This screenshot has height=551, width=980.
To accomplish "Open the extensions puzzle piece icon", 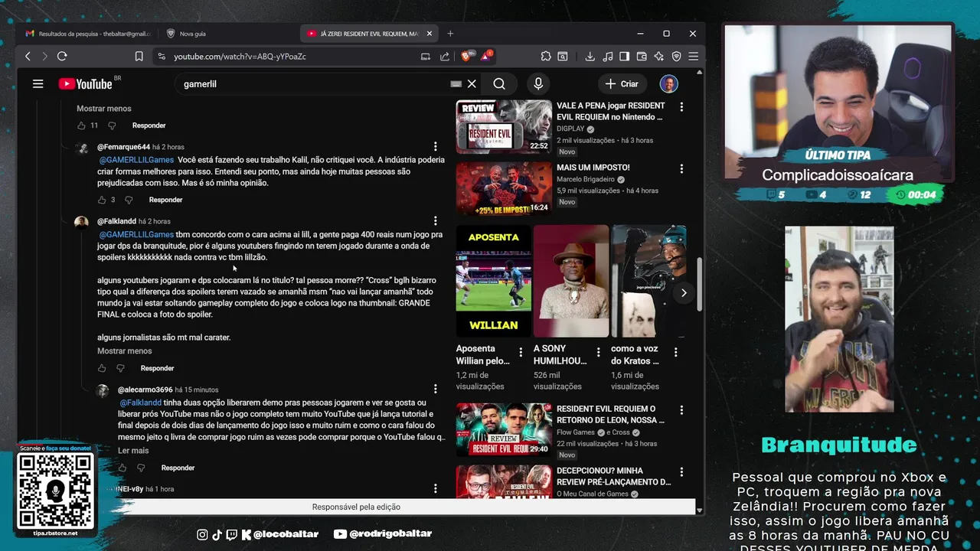I will pyautogui.click(x=545, y=56).
